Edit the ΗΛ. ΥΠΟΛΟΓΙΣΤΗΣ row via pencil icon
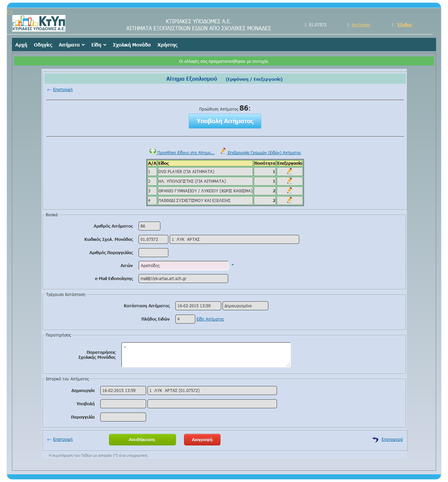This screenshot has height=482, width=448. 290,181
